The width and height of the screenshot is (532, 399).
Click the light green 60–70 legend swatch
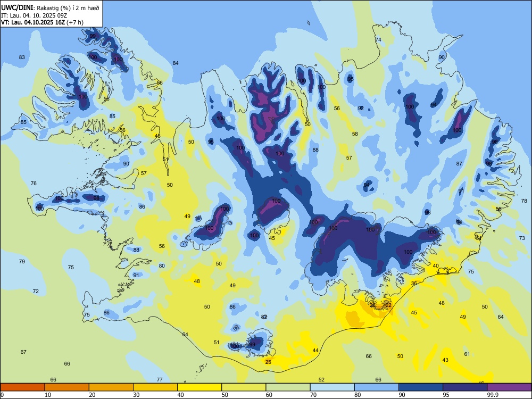(288, 387)
